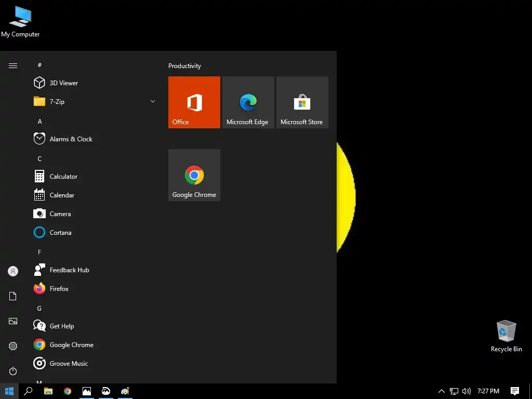Open Feedback Hub
Screen dimensions: 532x399
click(x=95, y=270)
